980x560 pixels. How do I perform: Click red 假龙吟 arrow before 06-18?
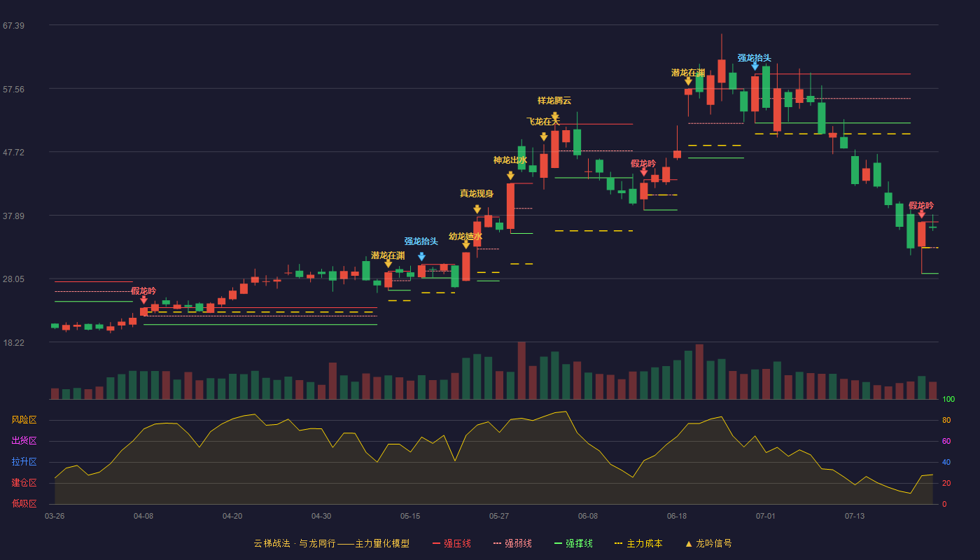coord(643,172)
